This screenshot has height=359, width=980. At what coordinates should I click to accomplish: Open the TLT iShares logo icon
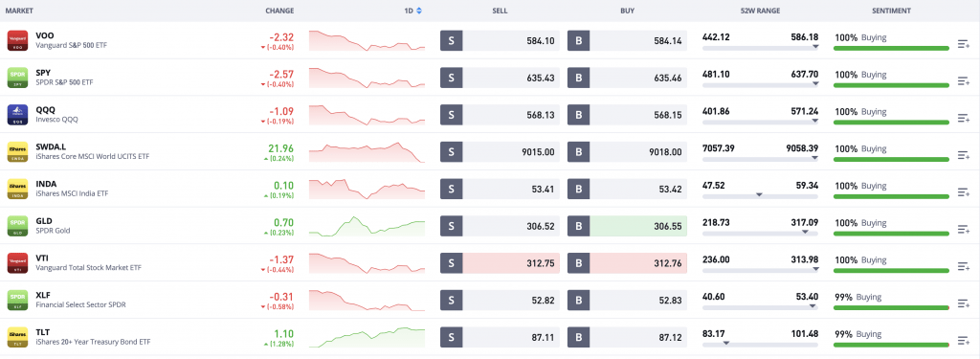pyautogui.click(x=17, y=337)
